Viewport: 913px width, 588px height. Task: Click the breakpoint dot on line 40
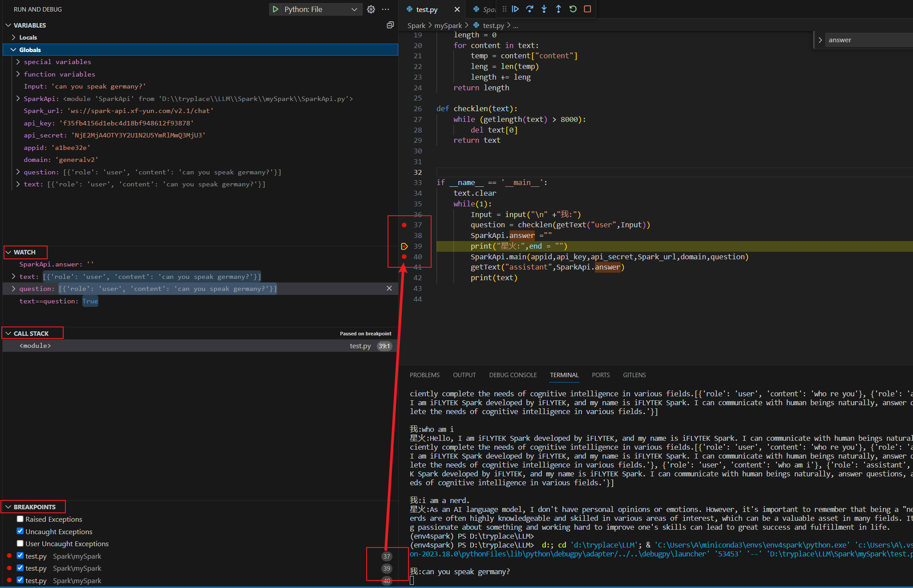(404, 257)
